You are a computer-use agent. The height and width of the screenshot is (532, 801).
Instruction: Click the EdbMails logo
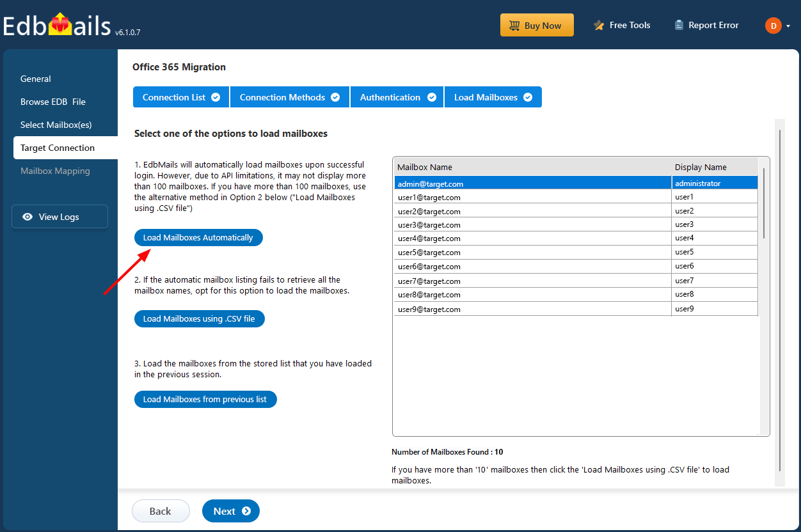click(x=56, y=23)
